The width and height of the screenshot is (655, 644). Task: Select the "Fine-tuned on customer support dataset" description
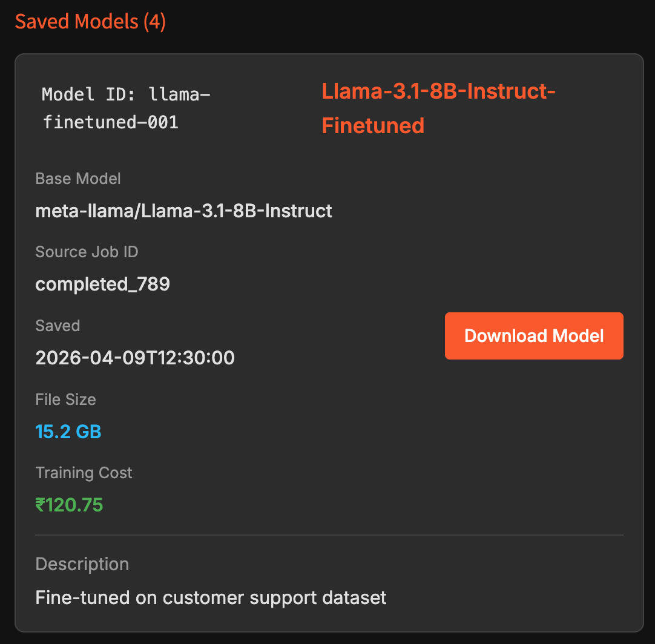coord(211,598)
